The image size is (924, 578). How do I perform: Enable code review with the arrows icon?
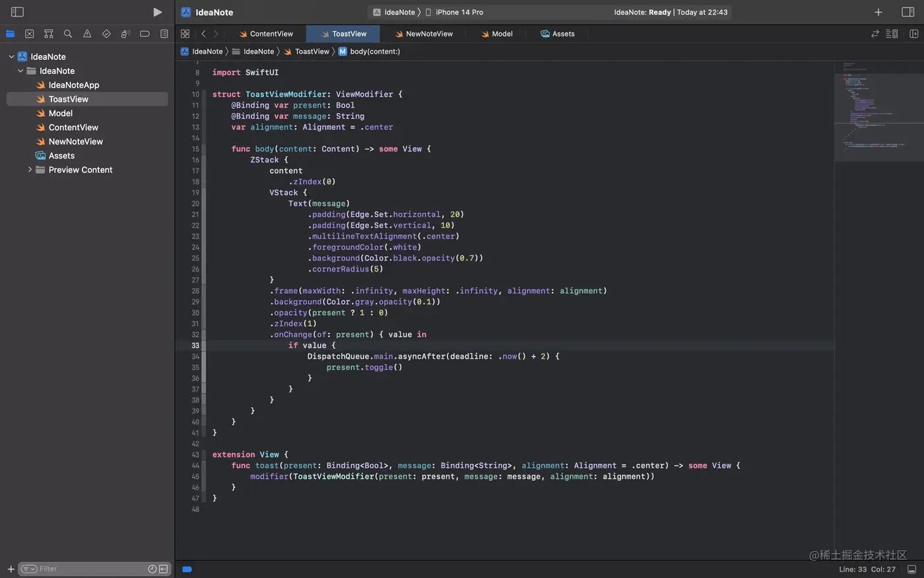pyautogui.click(x=875, y=34)
